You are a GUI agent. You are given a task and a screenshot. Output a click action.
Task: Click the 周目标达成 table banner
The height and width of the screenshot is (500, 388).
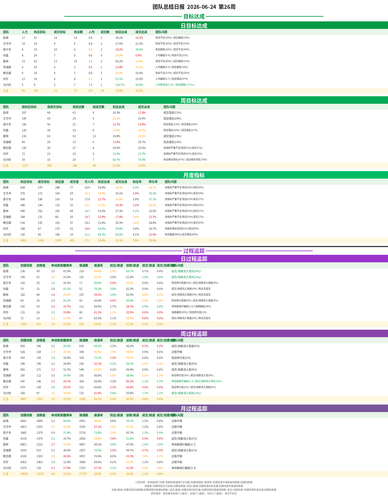[194, 100]
